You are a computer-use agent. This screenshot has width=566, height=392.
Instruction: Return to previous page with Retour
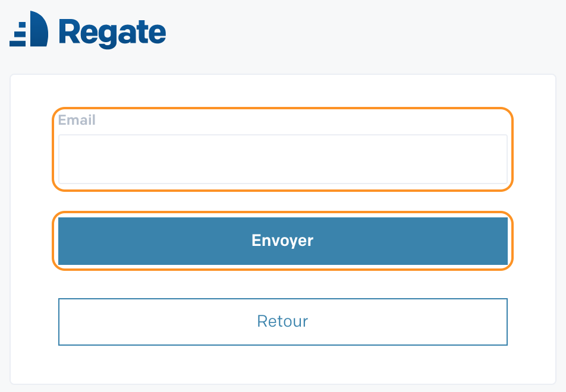click(283, 322)
